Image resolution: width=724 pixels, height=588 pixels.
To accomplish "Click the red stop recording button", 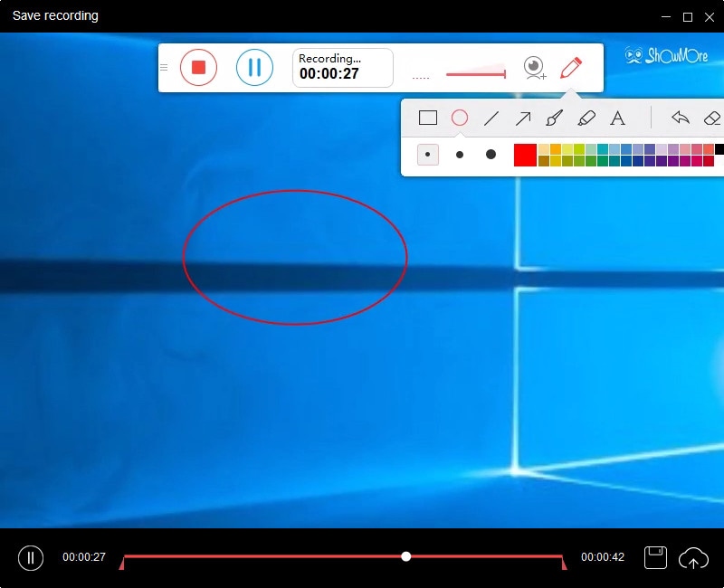I will (198, 67).
